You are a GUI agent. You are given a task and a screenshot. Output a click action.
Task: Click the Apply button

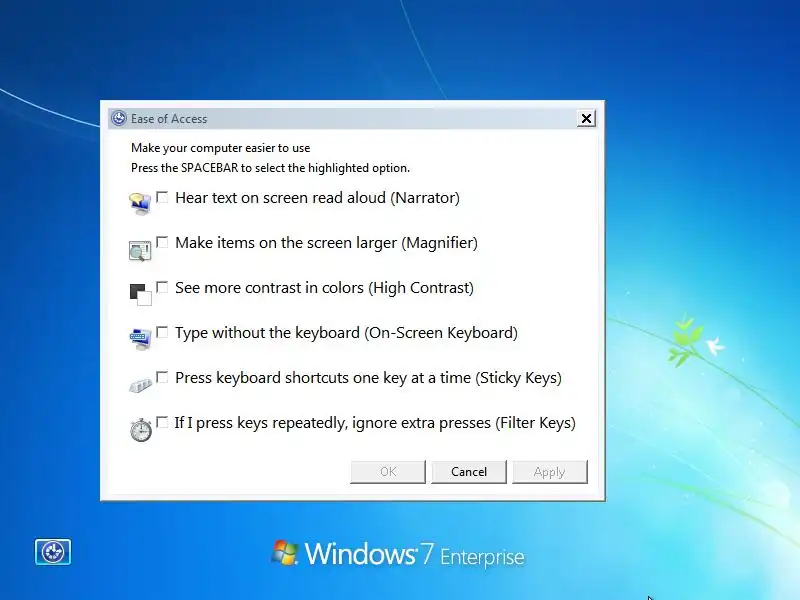point(549,471)
